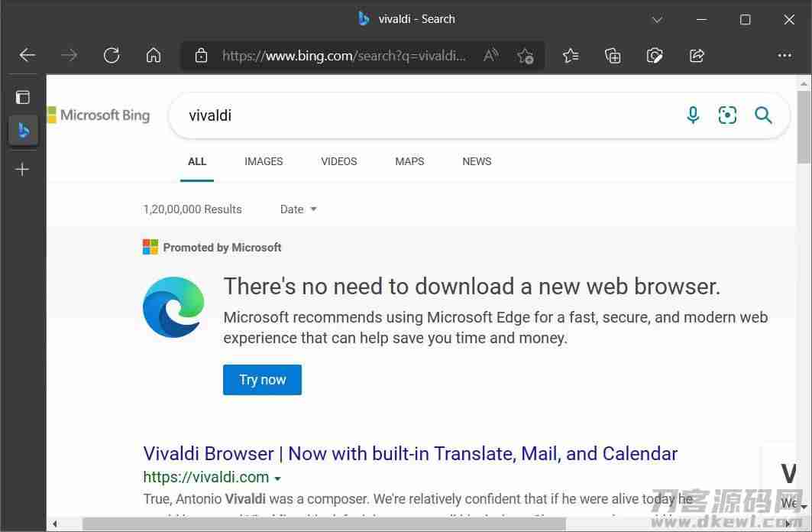
Task: Maximize the browser window
Action: [x=746, y=20]
